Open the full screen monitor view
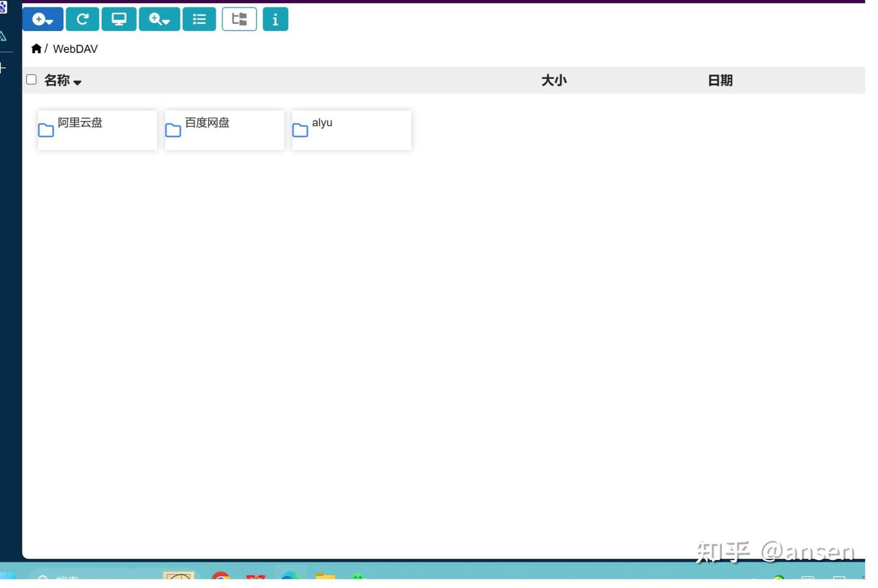 [x=119, y=19]
